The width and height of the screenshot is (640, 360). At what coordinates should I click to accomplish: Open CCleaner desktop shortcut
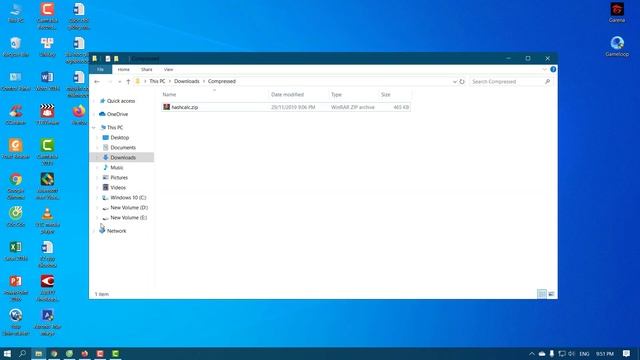tap(16, 115)
